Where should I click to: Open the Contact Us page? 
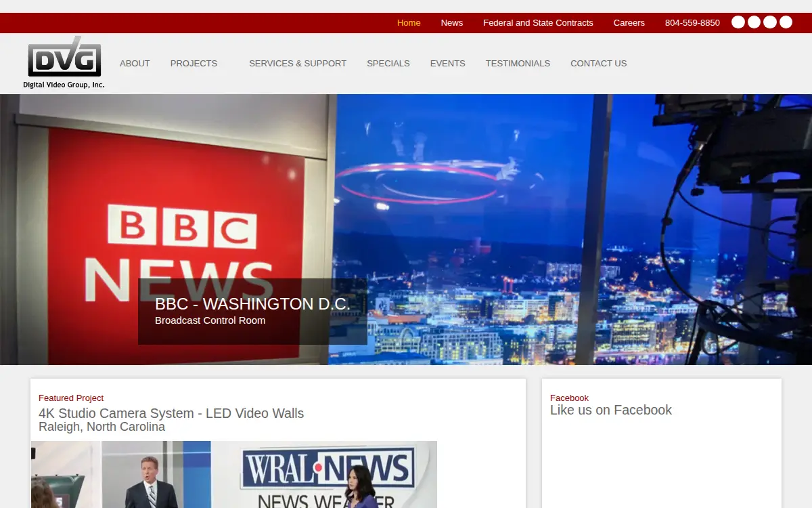[x=599, y=64]
